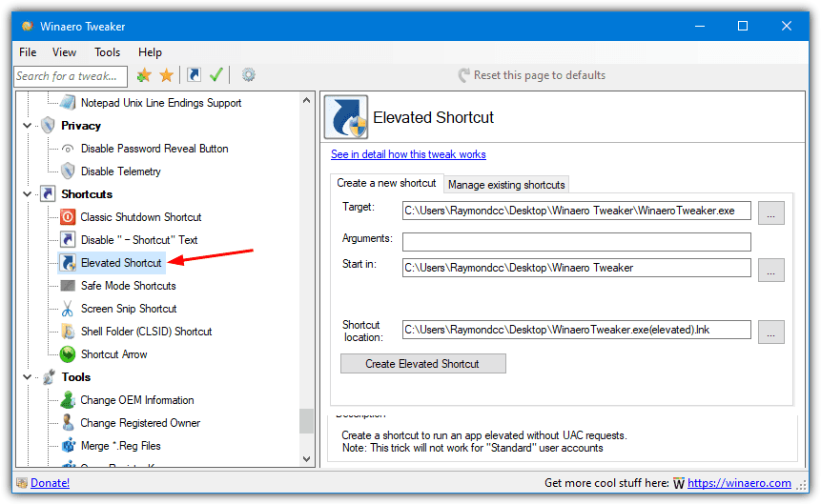The width and height of the screenshot is (821, 504).
Task: Select Shortcut Arrow item
Action: [114, 354]
